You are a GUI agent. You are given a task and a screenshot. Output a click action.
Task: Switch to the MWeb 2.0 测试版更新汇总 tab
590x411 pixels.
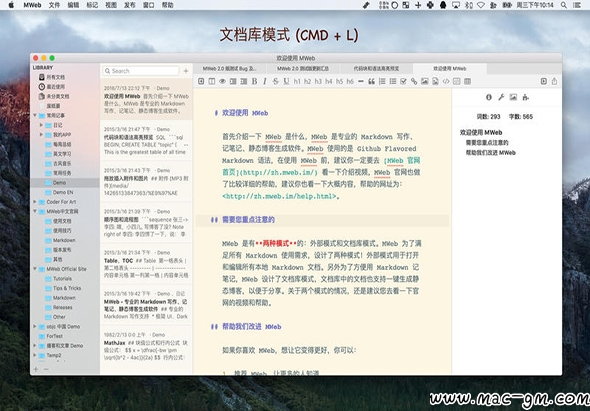(303, 68)
